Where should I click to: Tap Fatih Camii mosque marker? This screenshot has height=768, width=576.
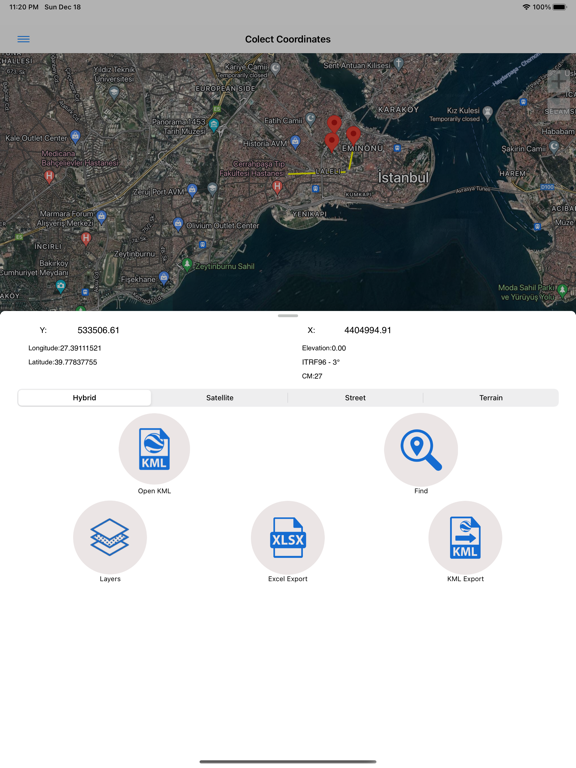click(311, 119)
